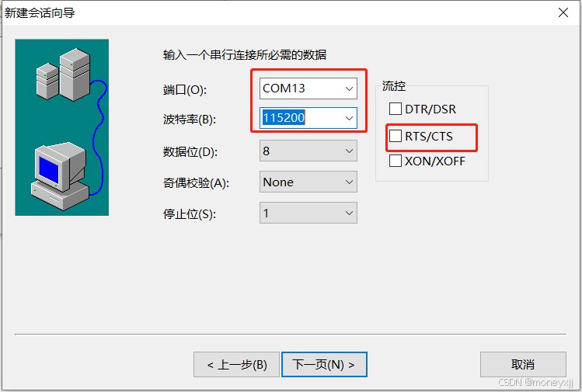Click the 端口(O): label
582x392 pixels.
(184, 90)
